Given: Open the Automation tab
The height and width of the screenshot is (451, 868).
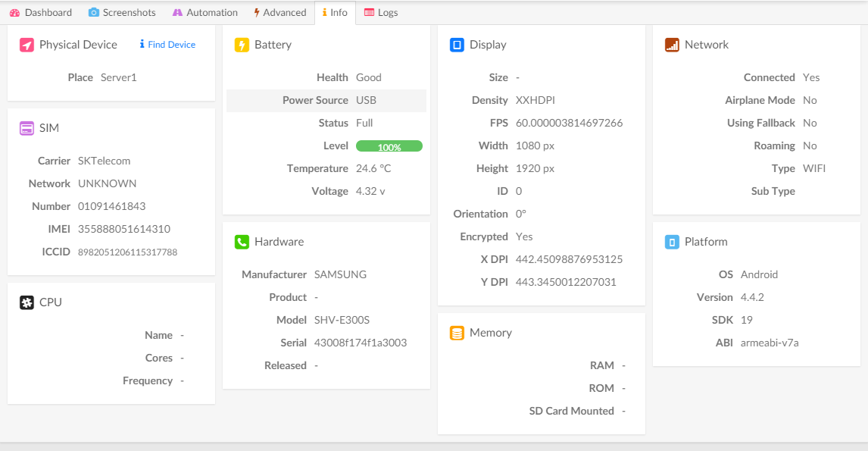Looking at the screenshot, I should click(205, 12).
